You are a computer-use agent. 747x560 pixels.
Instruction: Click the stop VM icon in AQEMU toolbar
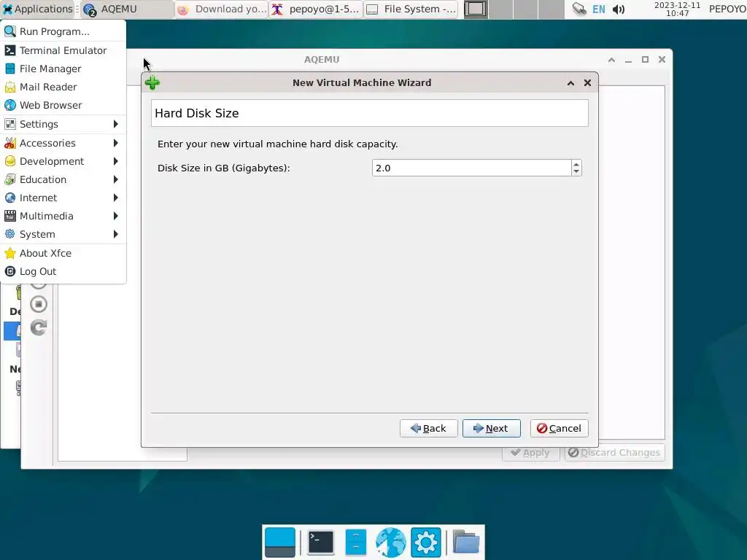pyautogui.click(x=39, y=304)
